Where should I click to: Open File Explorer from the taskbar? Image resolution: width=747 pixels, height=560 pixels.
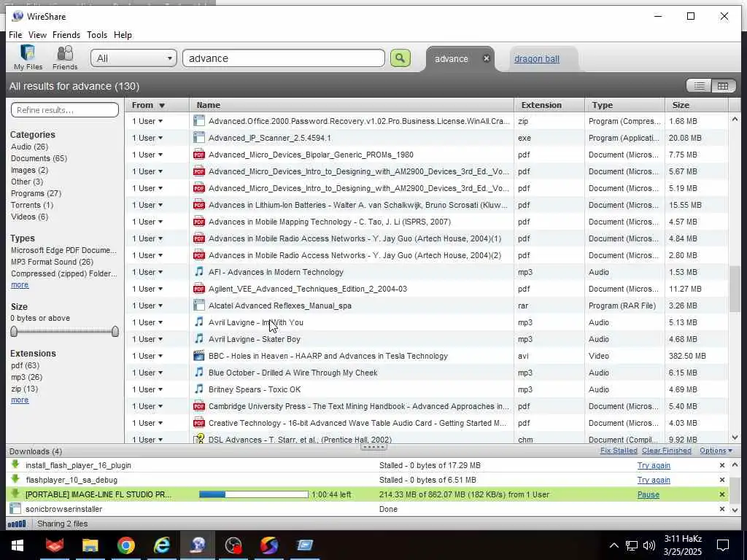90,545
